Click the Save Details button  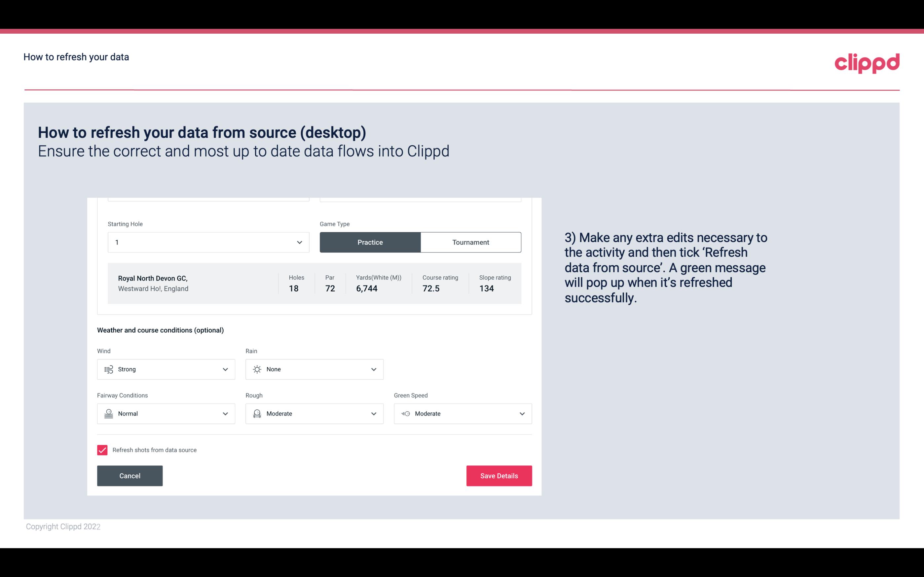pos(499,475)
